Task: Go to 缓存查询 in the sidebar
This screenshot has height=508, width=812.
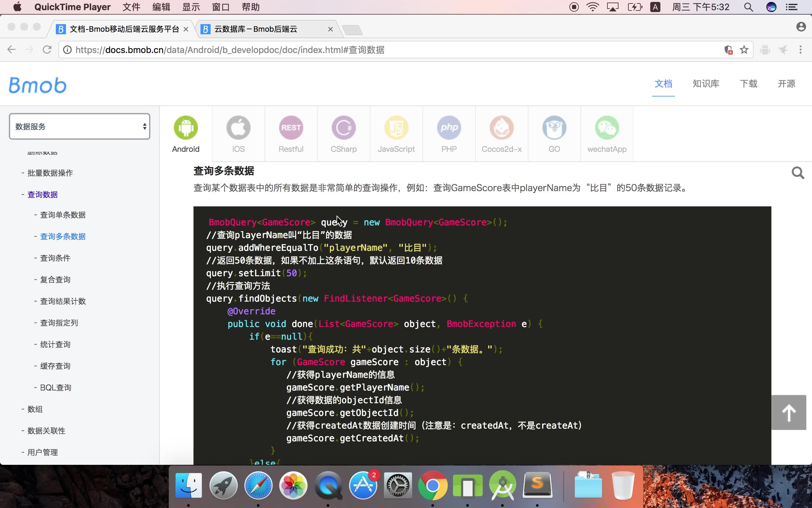Action: (55, 366)
